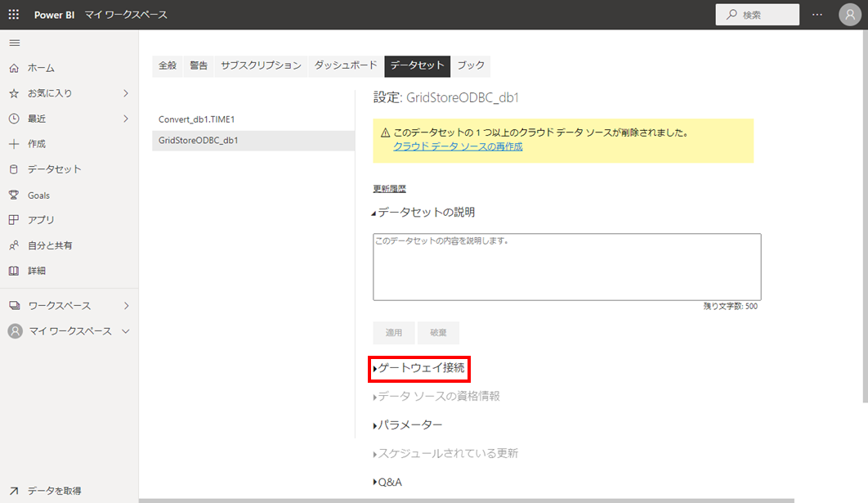Expand the ゲートウェイ接続 section
This screenshot has height=503, width=868.
click(x=420, y=369)
